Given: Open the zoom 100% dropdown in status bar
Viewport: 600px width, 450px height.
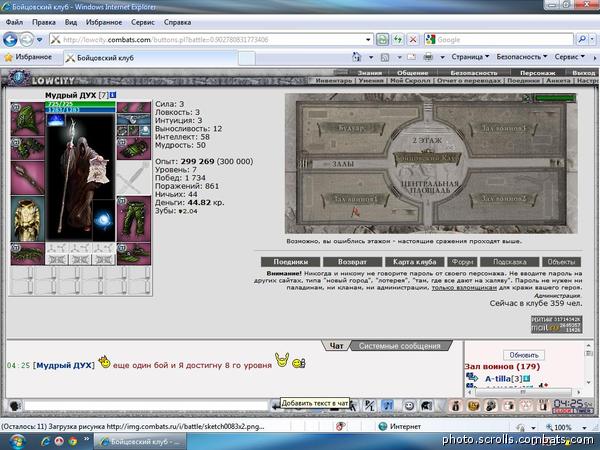Looking at the screenshot, I should [x=584, y=427].
